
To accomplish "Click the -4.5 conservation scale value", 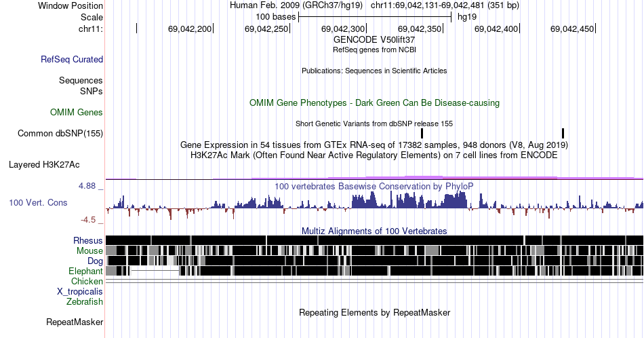I will [x=88, y=220].
